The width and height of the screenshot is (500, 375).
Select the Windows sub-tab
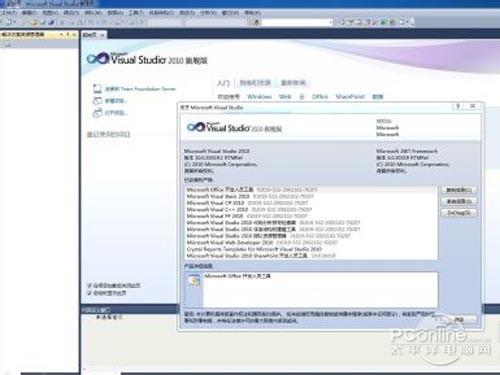pos(259,97)
